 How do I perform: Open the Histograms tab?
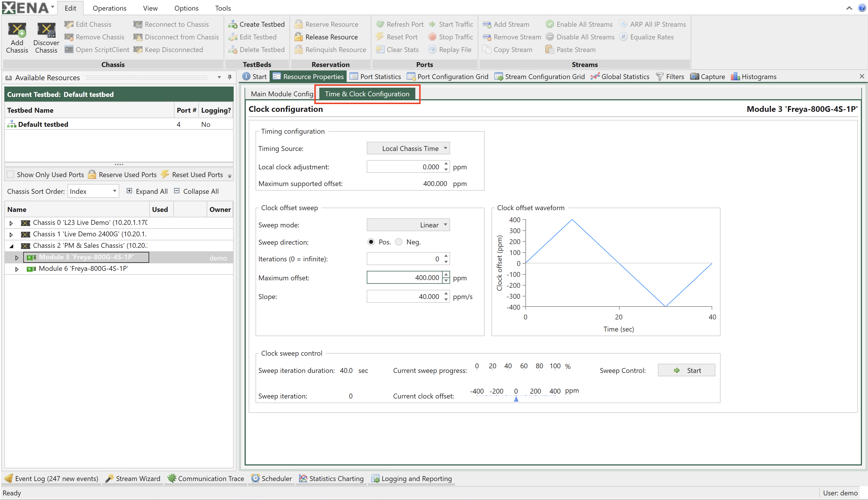(754, 76)
